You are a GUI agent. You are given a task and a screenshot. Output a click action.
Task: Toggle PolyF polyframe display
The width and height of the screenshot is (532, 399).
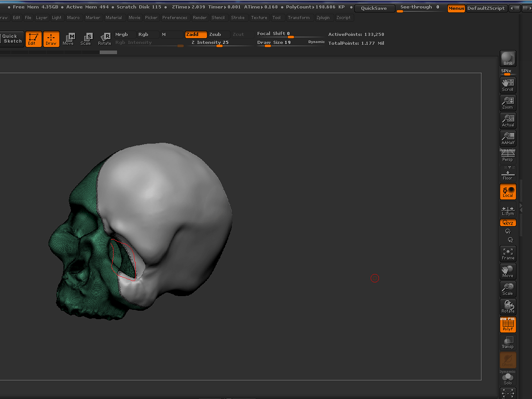point(508,325)
